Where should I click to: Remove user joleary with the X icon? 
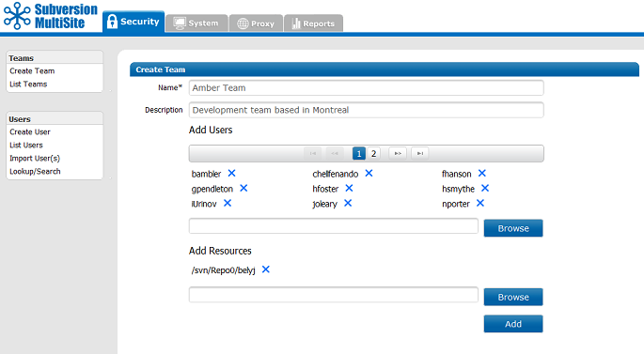[x=348, y=203]
